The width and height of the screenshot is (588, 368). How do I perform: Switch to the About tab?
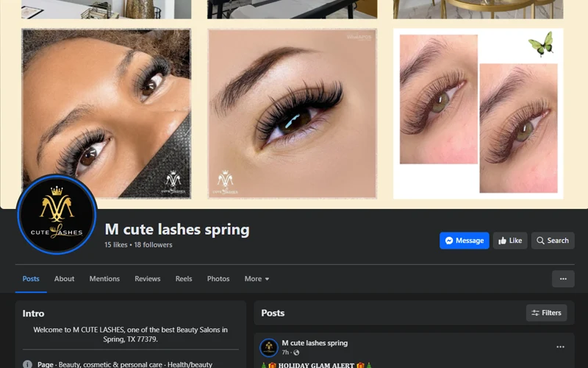click(64, 279)
